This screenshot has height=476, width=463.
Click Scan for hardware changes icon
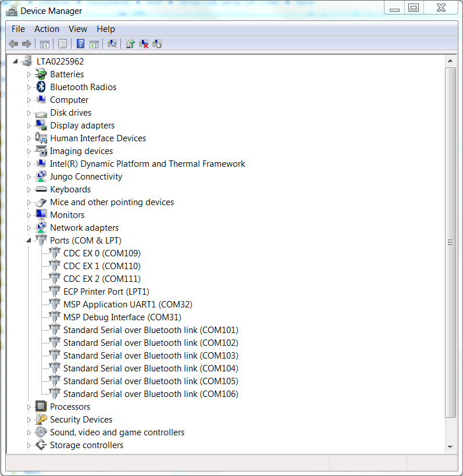(x=112, y=44)
